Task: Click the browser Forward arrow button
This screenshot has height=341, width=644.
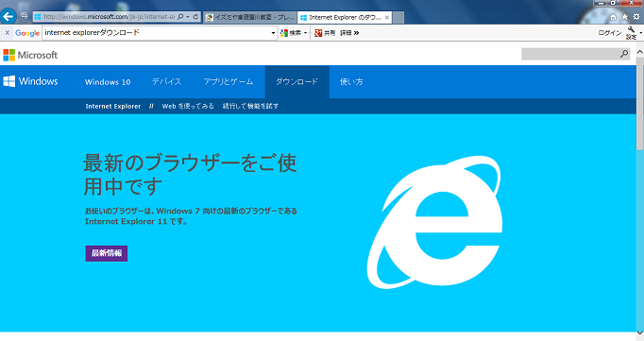Action: pos(25,16)
